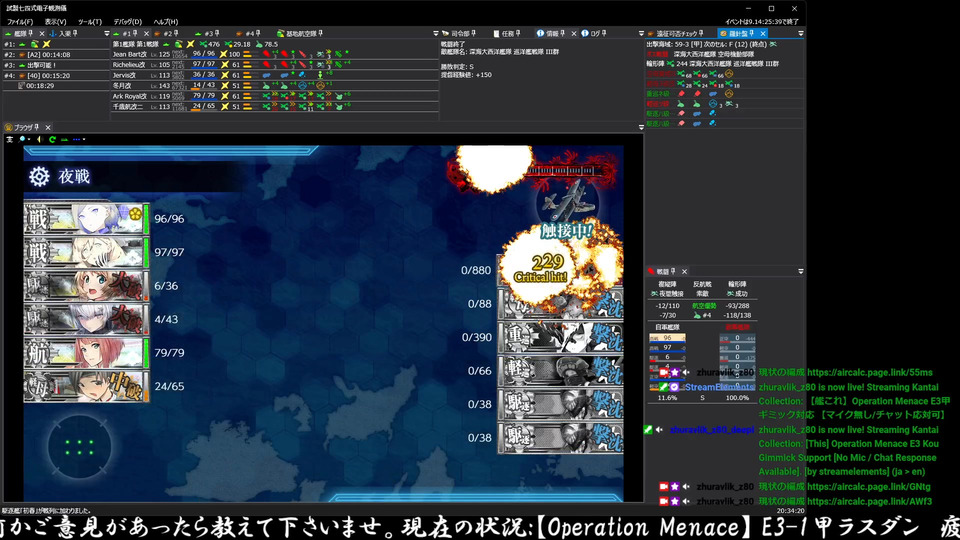Open fleet detail panel tab-list dropdown
960x540 pixels.
436,34
